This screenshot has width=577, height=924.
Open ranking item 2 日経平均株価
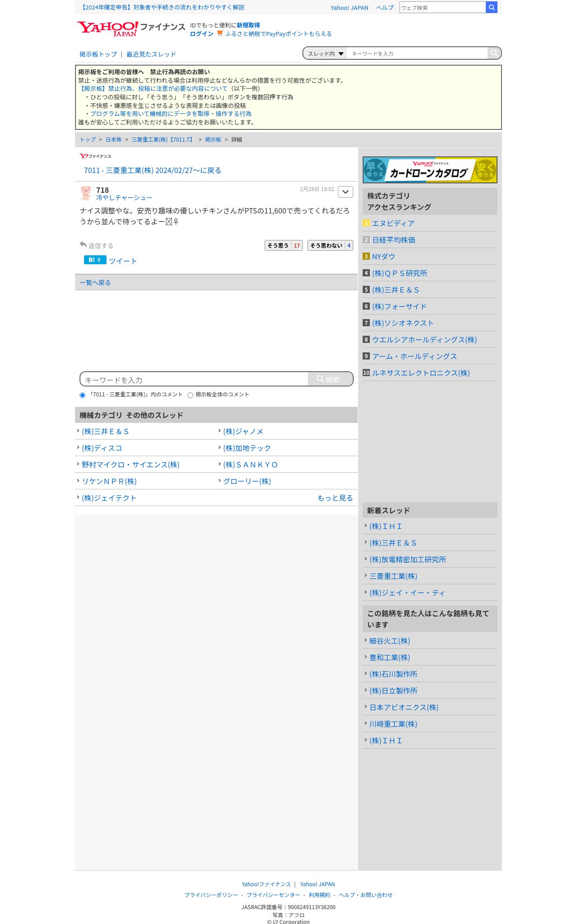click(x=394, y=240)
